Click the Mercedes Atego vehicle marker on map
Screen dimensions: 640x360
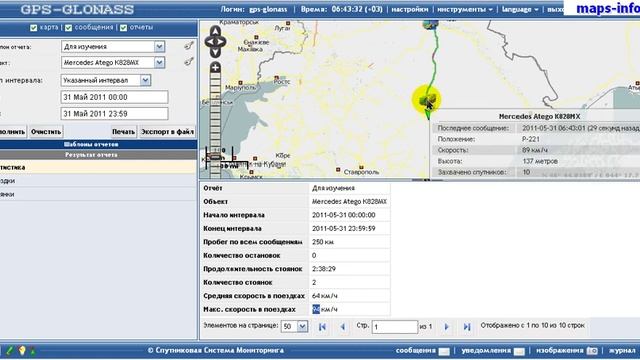(x=427, y=99)
